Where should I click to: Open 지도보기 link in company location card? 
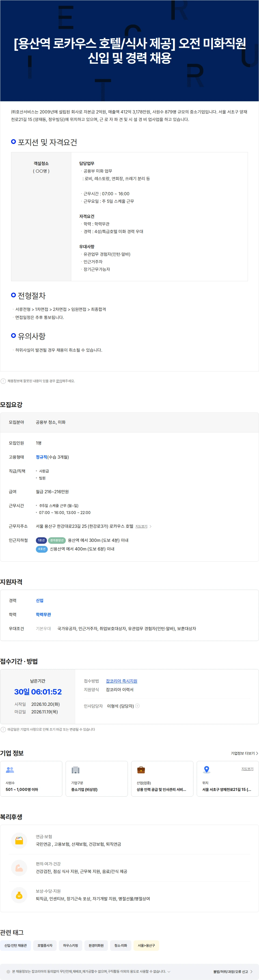247,769
